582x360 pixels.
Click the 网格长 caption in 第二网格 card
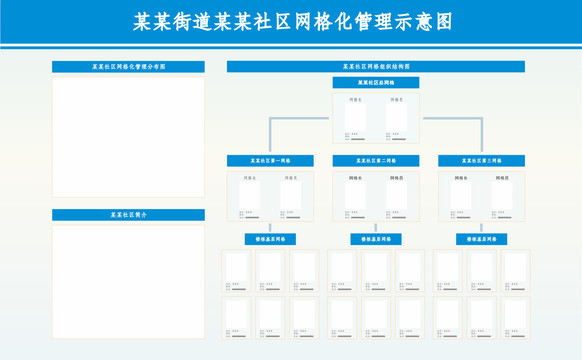coord(355,178)
